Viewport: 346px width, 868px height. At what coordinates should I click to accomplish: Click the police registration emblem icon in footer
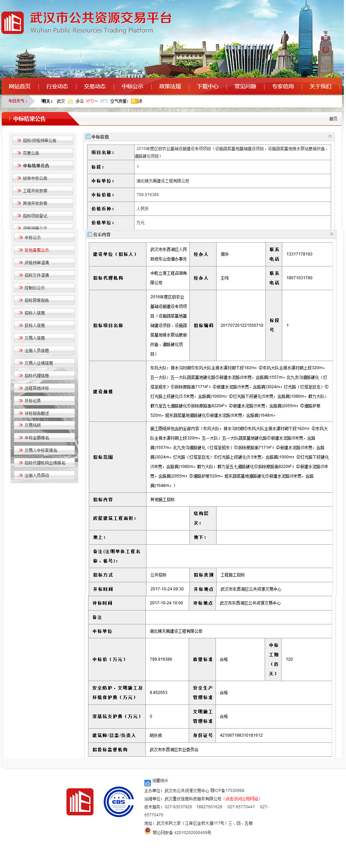point(147,831)
